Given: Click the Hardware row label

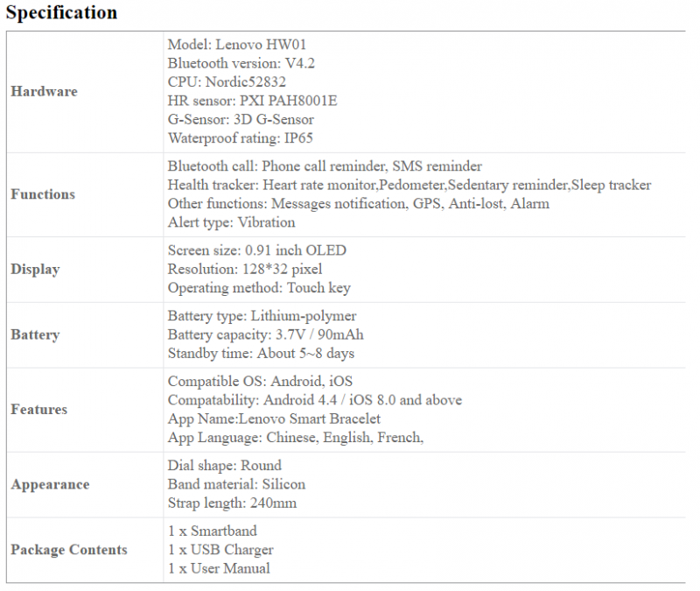Looking at the screenshot, I should pos(44,92).
